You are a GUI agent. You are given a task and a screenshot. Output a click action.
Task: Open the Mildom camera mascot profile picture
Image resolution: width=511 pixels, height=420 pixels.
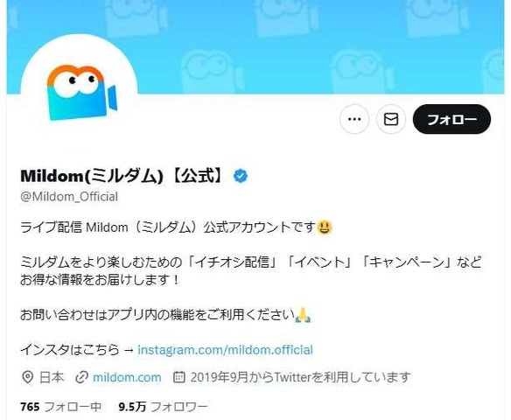point(80,93)
